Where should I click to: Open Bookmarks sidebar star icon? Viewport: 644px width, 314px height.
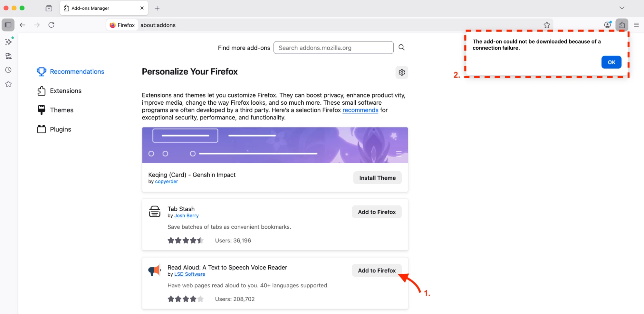9,84
